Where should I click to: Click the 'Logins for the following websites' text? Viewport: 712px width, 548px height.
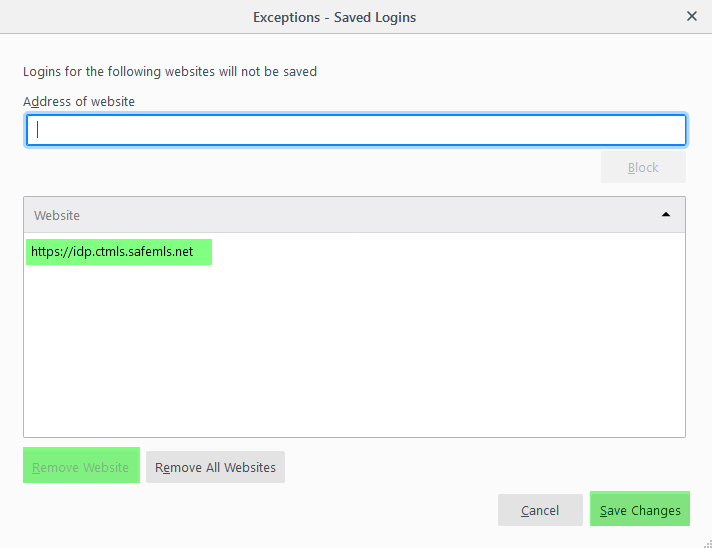[x=170, y=71]
